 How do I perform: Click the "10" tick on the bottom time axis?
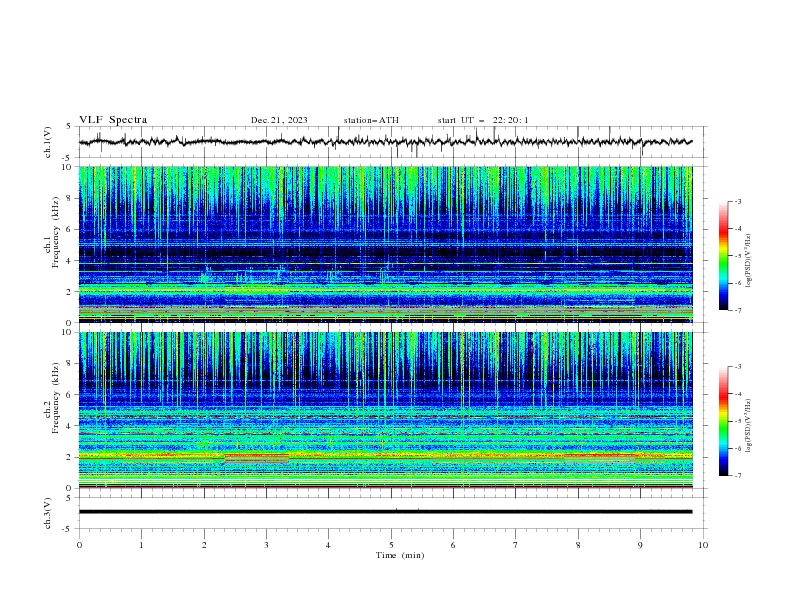[x=703, y=545]
